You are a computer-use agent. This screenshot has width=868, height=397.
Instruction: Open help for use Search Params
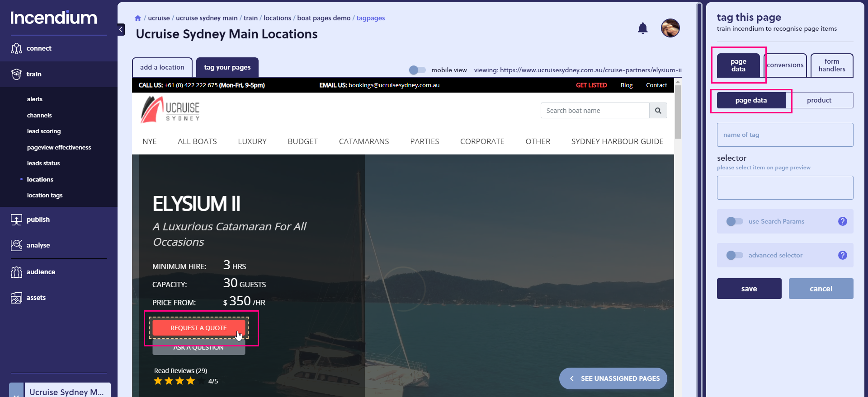pyautogui.click(x=842, y=221)
